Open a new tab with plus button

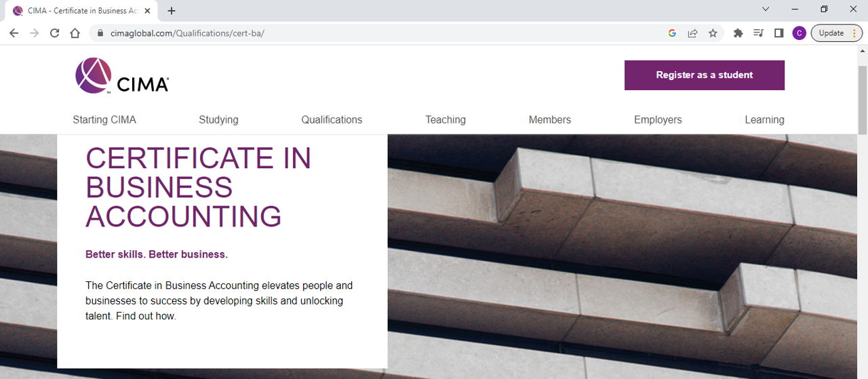pyautogui.click(x=172, y=11)
